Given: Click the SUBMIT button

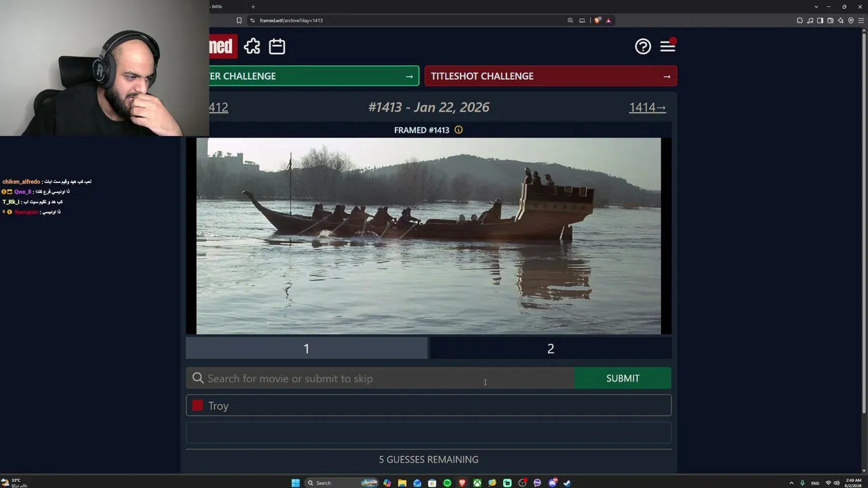Looking at the screenshot, I should pyautogui.click(x=623, y=378).
